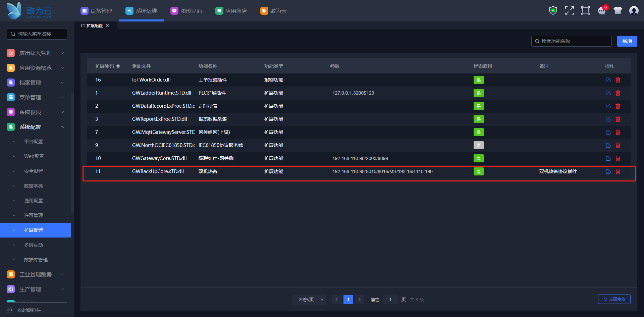Click the security shield icon in header
644x317 pixels.
pos(553,11)
